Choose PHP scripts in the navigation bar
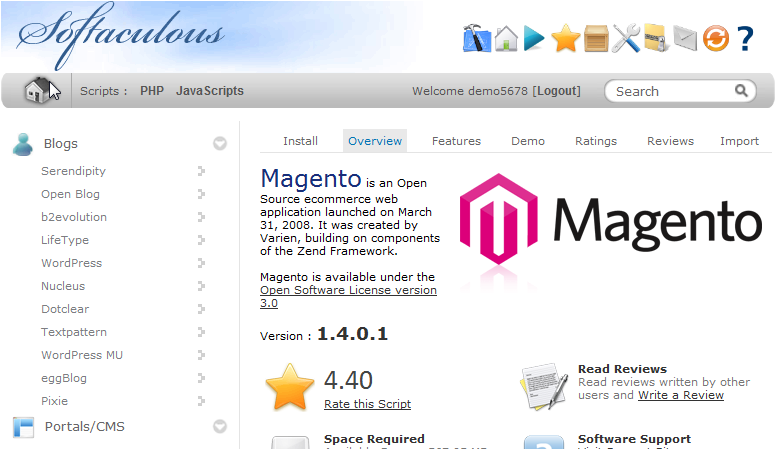Screen dimensions: 776x450 tap(152, 91)
